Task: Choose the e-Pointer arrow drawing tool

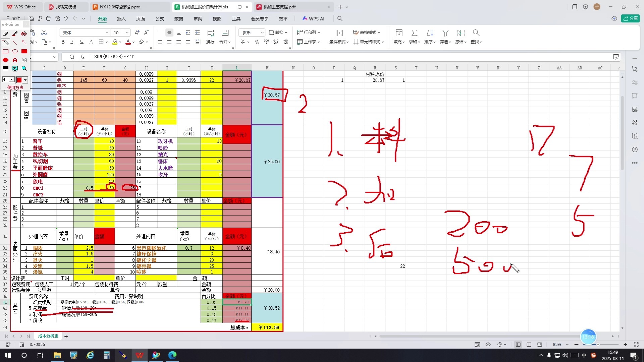Action: point(24,43)
